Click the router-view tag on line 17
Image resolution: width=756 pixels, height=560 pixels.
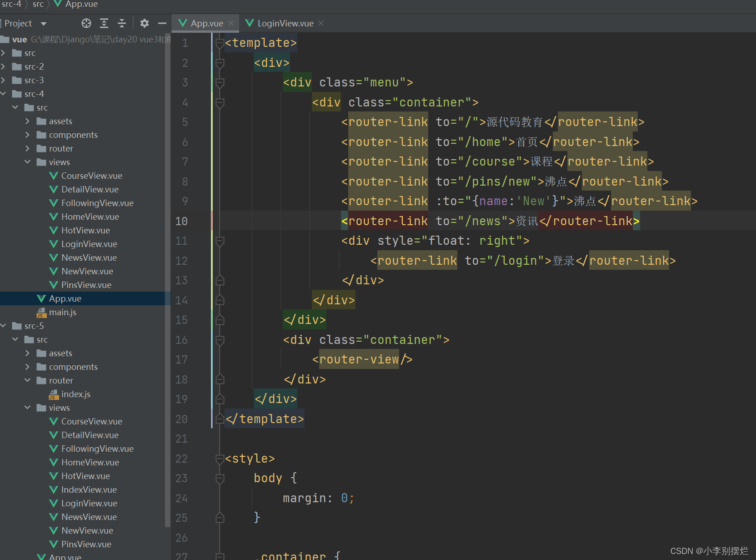point(359,359)
